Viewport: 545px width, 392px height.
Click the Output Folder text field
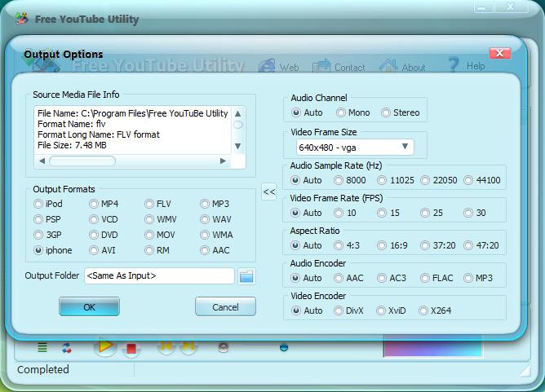[159, 276]
